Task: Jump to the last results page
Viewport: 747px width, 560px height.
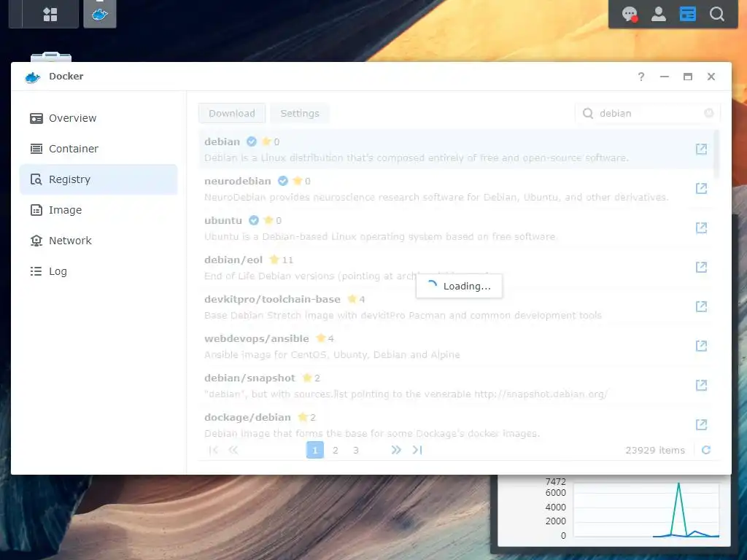Action: pos(417,450)
